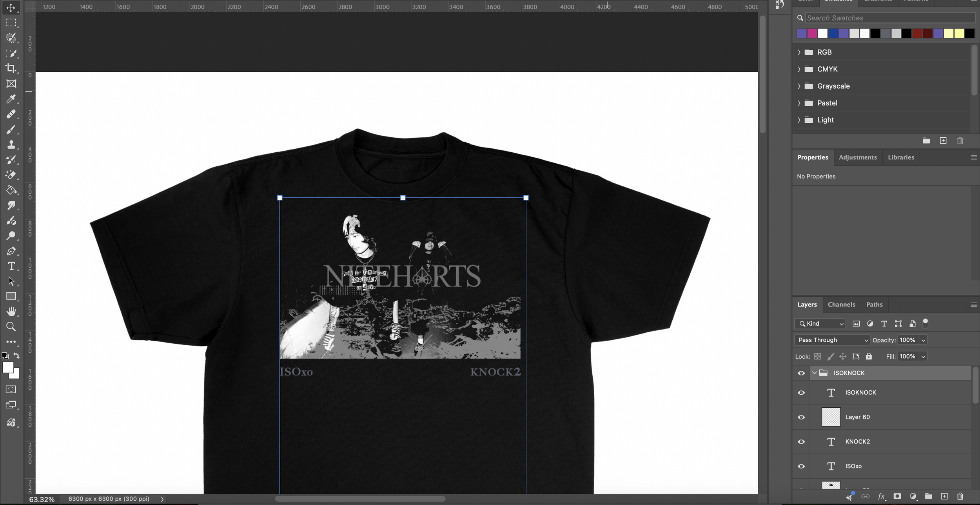Collapse the ISOKNOCK layer group

point(815,373)
